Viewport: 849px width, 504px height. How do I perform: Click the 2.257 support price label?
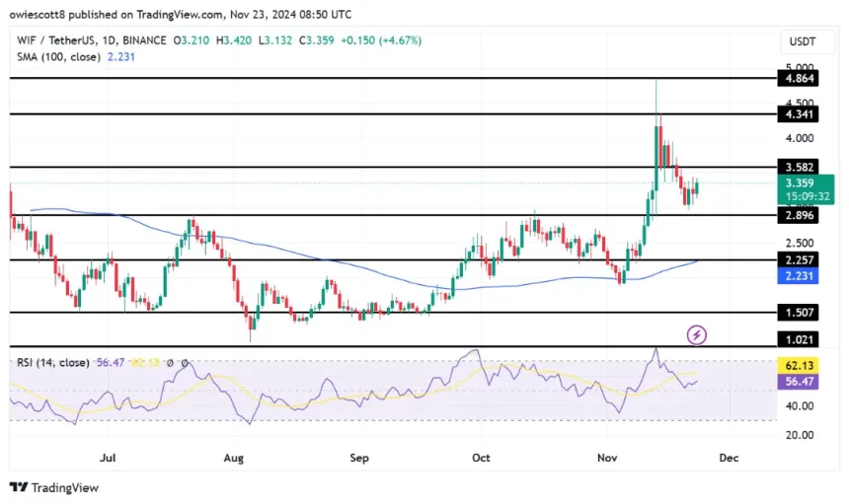point(799,260)
